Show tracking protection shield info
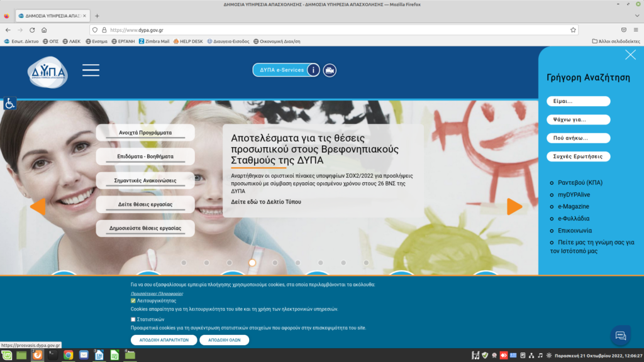 [95, 30]
